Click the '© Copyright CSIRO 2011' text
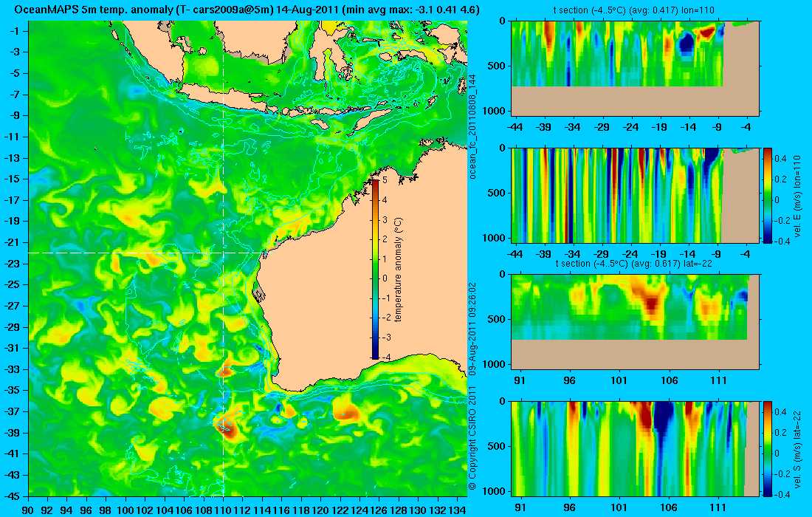The width and height of the screenshot is (812, 517). (472, 437)
